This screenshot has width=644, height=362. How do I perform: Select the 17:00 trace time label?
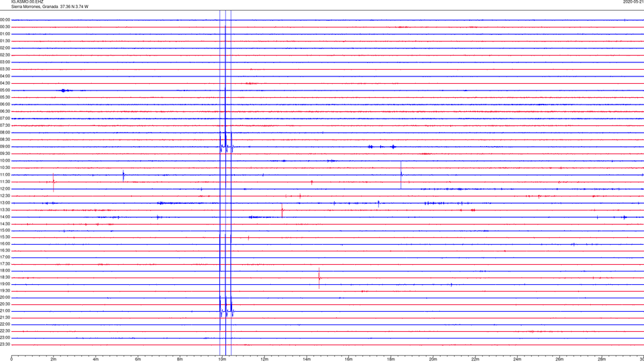tap(5, 257)
